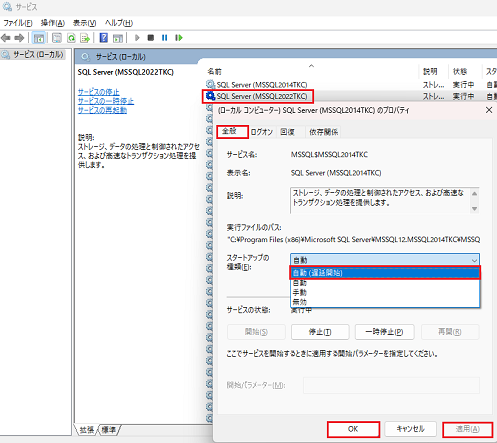Click the サービスの再起動 link
The image size is (497, 443).
click(x=102, y=110)
